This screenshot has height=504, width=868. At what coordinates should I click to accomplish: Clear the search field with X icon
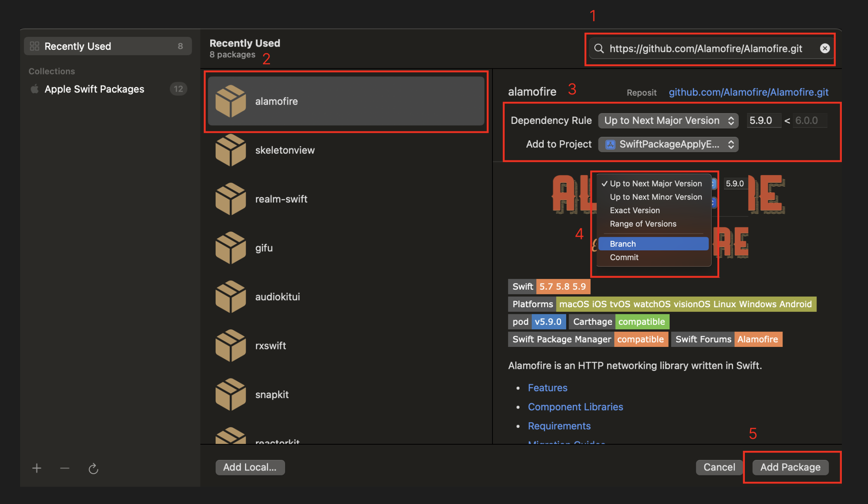pos(825,48)
